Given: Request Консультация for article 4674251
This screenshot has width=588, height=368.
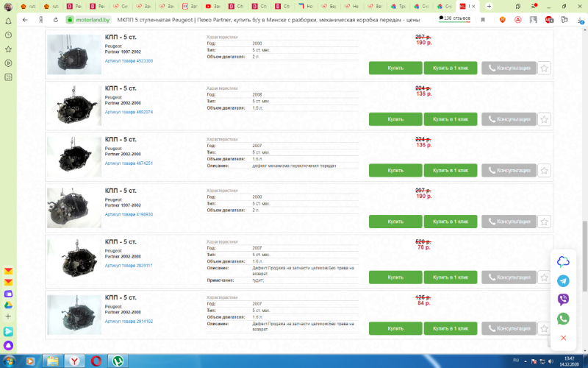Looking at the screenshot, I should (509, 171).
